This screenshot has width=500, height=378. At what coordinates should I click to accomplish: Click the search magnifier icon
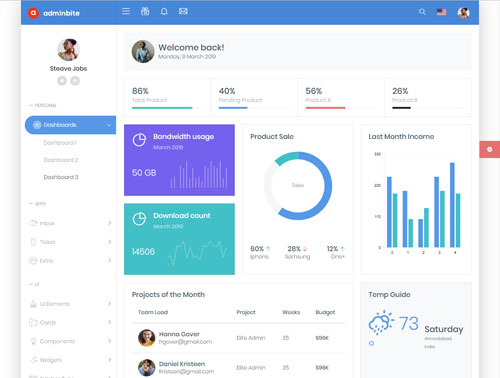click(x=422, y=12)
